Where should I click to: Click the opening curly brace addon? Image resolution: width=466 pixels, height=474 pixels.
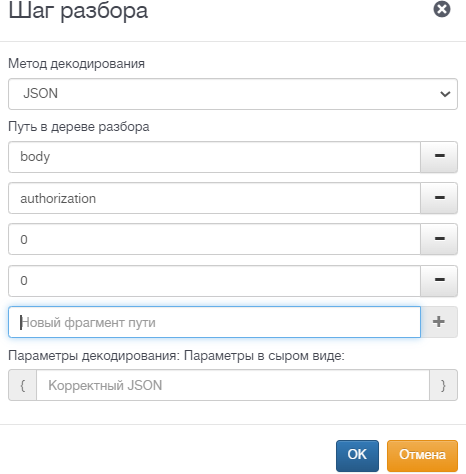[22, 385]
